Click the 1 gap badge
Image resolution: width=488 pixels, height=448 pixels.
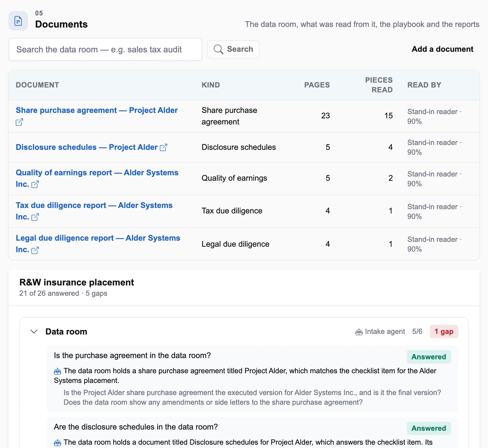[444, 332]
